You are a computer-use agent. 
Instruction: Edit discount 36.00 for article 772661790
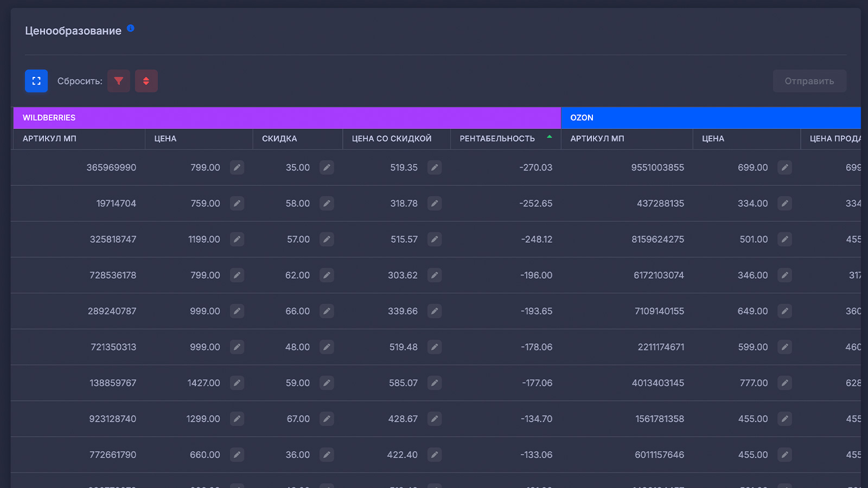coord(327,455)
